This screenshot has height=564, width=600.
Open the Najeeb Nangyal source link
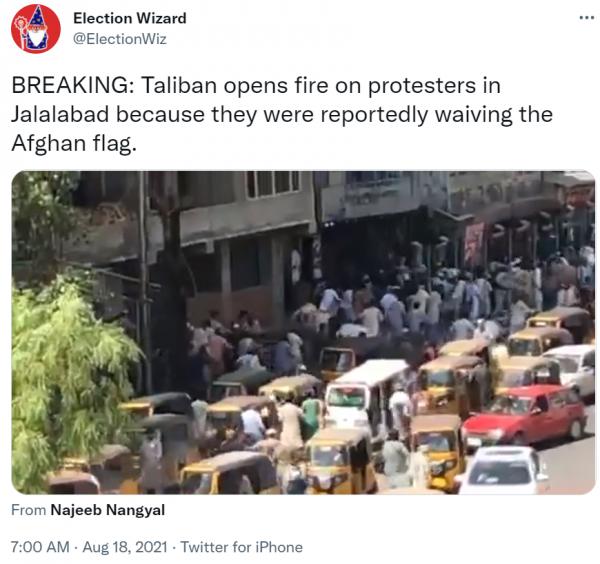(108, 510)
